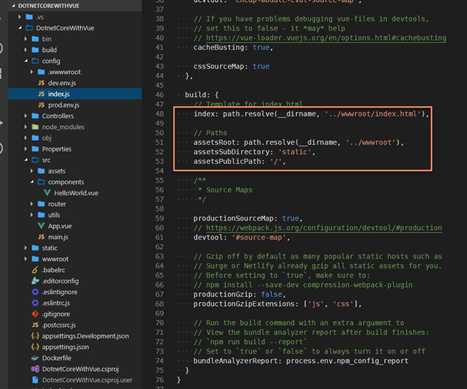Click the productionGzipExtensions code line
467x389 pixels.
(x=277, y=304)
